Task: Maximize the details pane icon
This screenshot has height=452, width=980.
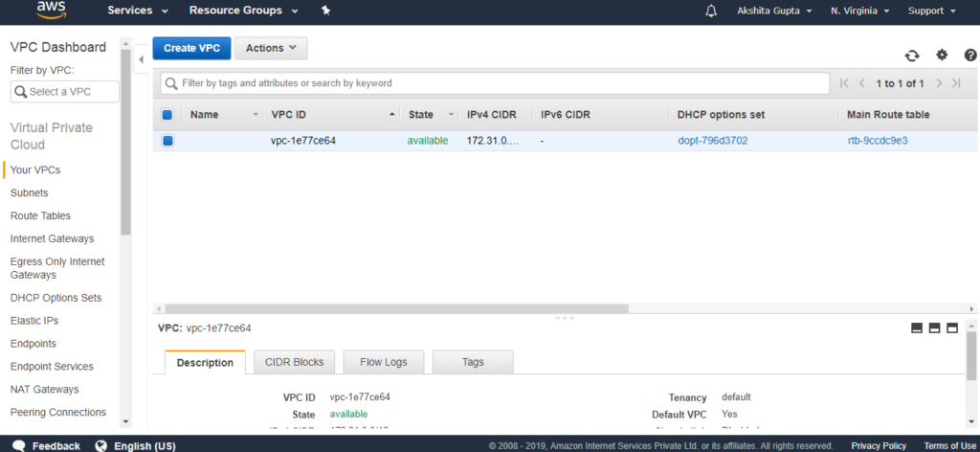Action: [x=952, y=328]
